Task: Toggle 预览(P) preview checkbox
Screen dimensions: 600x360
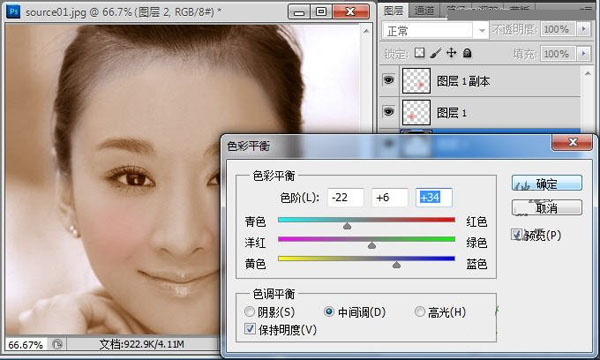Action: pos(517,234)
